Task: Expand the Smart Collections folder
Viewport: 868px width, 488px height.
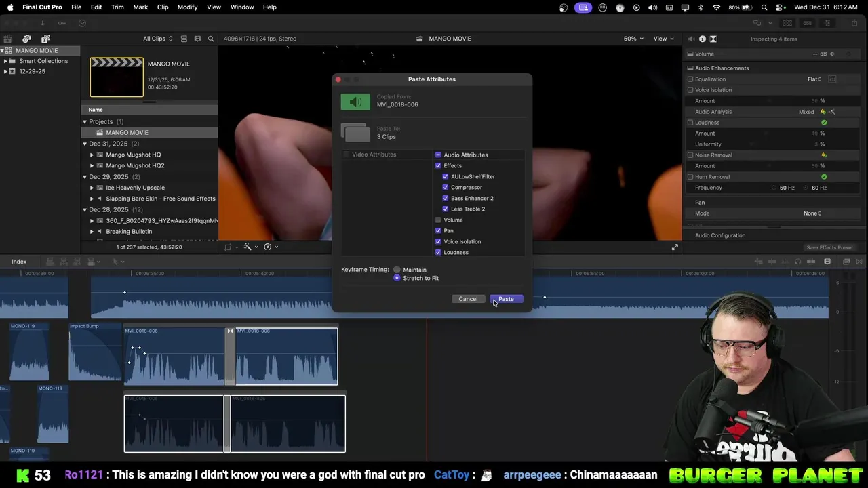Action: (5, 61)
